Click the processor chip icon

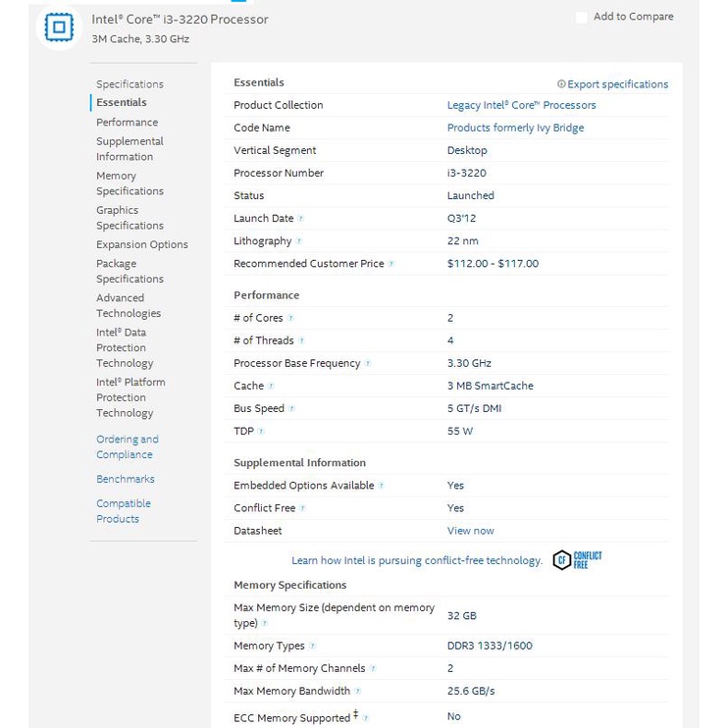59,27
